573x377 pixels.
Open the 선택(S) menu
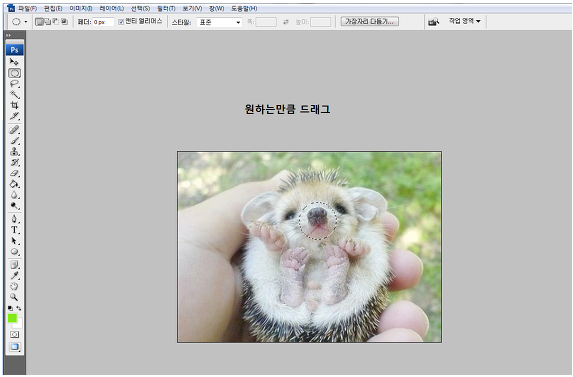(x=140, y=8)
